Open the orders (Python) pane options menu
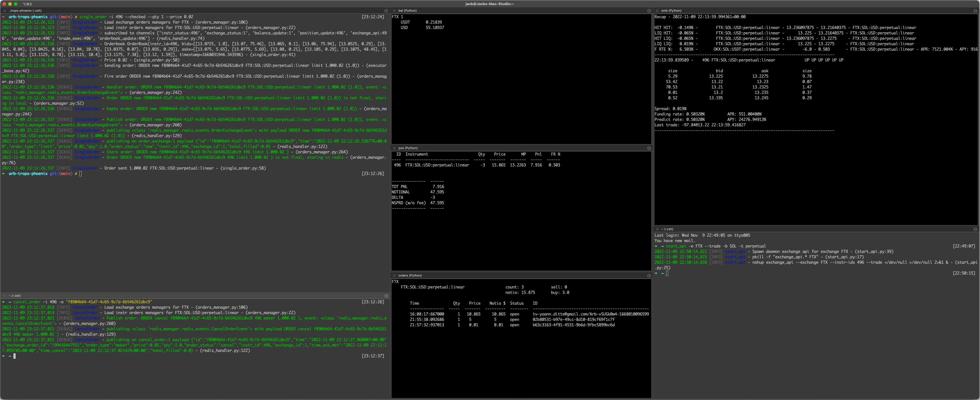 click(x=649, y=276)
